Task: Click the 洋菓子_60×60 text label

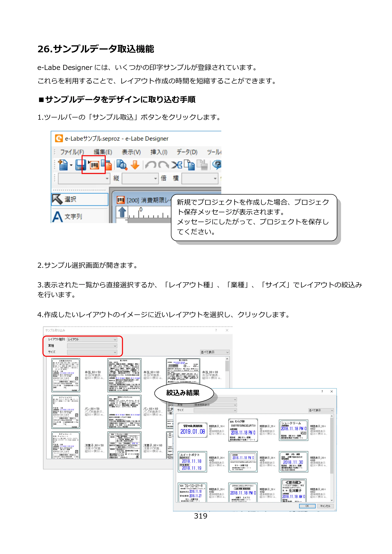Action: coord(152,445)
